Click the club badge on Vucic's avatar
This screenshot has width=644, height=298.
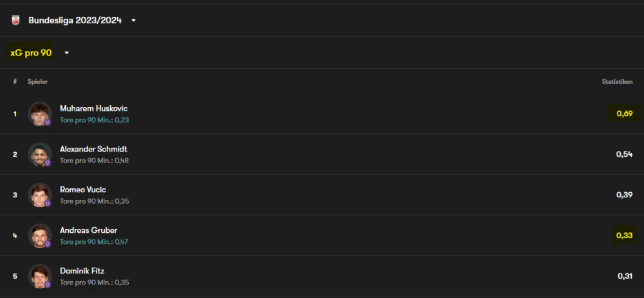pyautogui.click(x=48, y=203)
